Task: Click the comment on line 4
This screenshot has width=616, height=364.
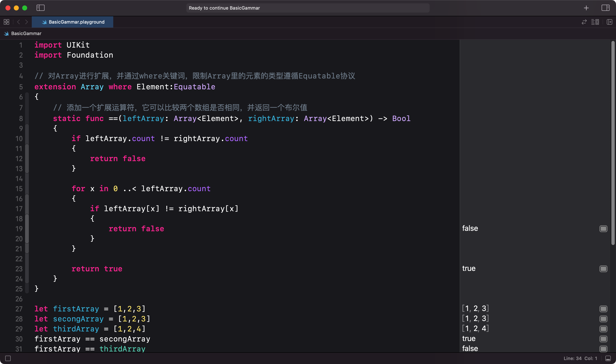Action: coord(195,76)
